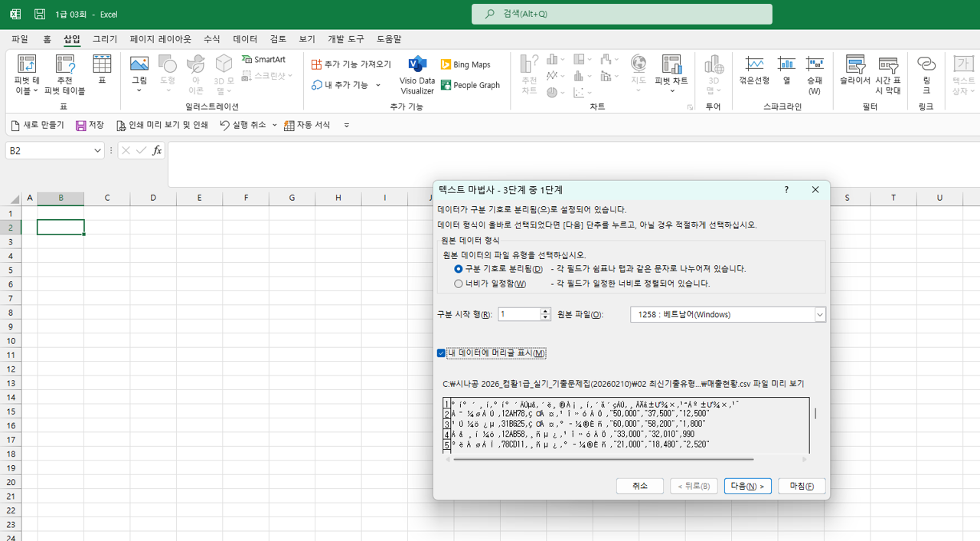Expand the Undo history dropdown arrow
The width and height of the screenshot is (980, 541).
pos(275,126)
